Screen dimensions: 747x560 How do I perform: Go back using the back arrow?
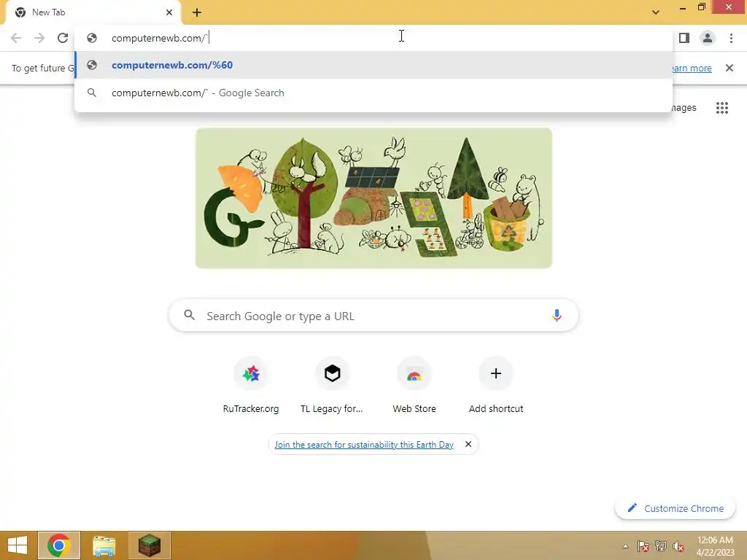coord(16,38)
